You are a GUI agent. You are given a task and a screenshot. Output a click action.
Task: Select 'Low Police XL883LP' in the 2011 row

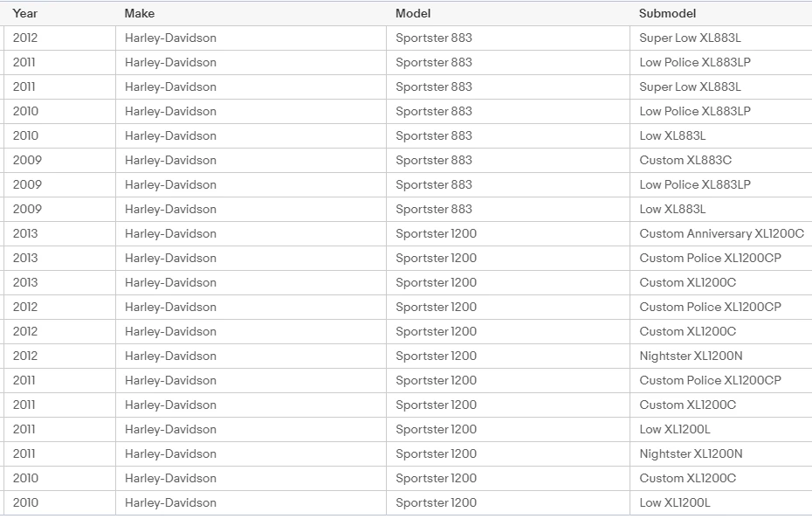coord(695,62)
